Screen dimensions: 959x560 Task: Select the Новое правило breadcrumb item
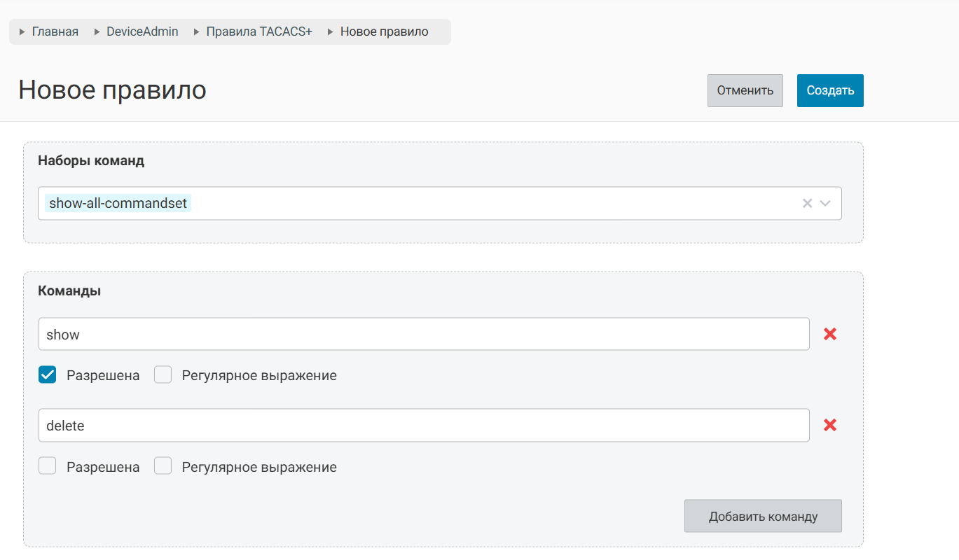coord(384,32)
